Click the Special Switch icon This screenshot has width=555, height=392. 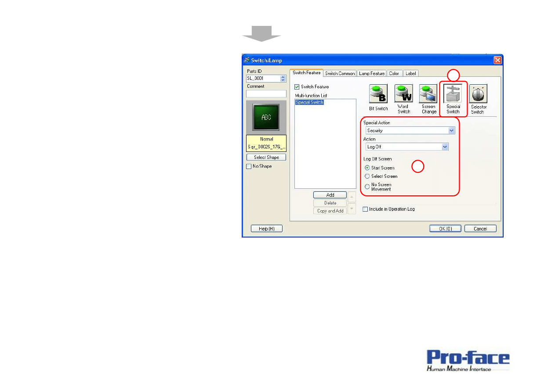pos(453,94)
